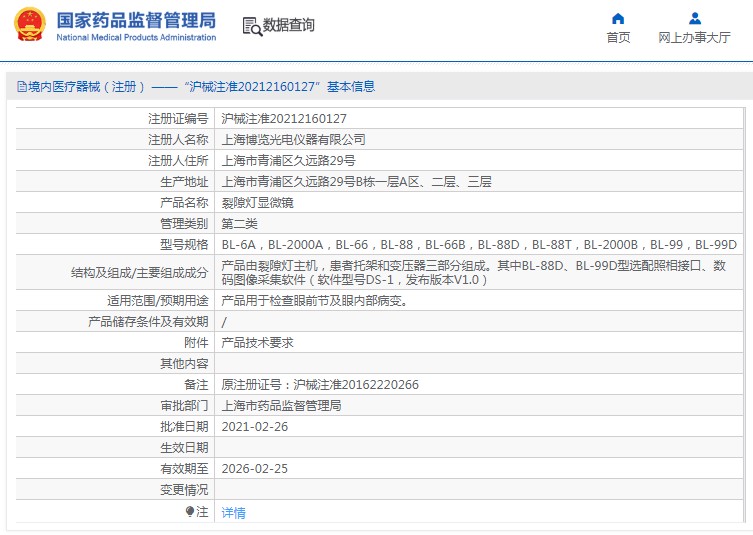
Task: Click the 产品储存条件及有效期 label
Action: 148,322
